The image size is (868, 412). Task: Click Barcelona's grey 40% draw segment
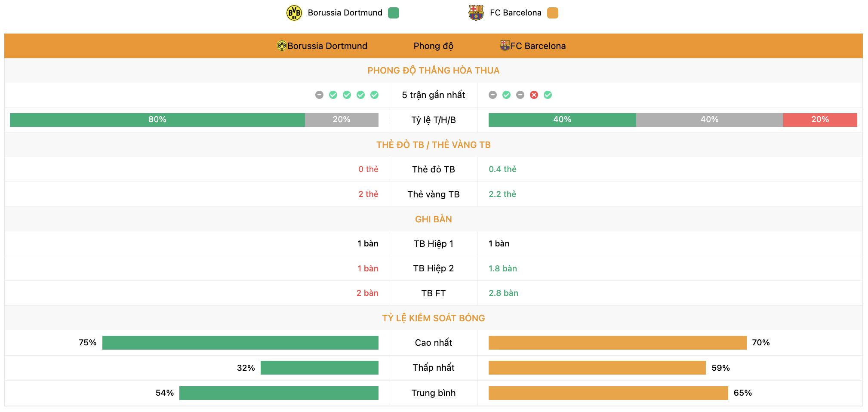(x=710, y=120)
